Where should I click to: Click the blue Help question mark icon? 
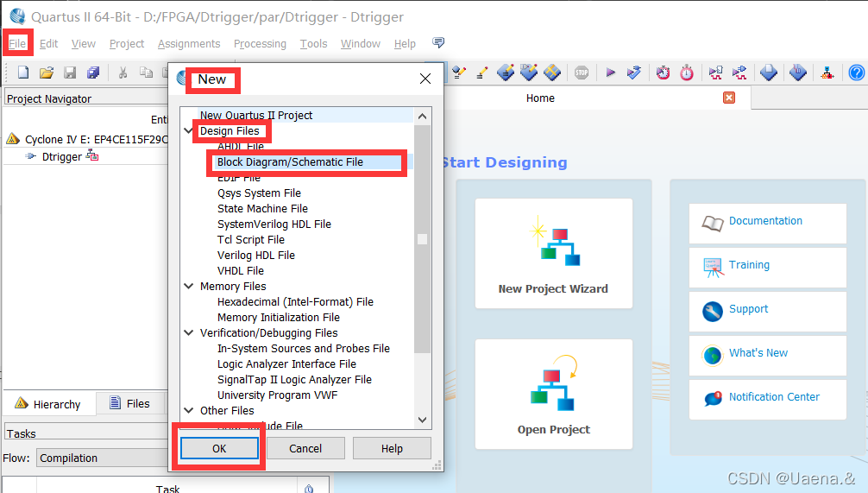coord(857,73)
